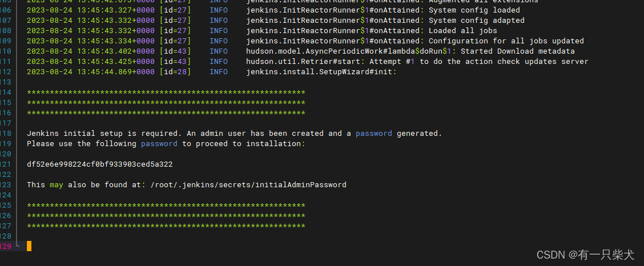Click the hudson.util.Retrier#start logger name
Viewport: 644px width, 266px height.
[305, 62]
